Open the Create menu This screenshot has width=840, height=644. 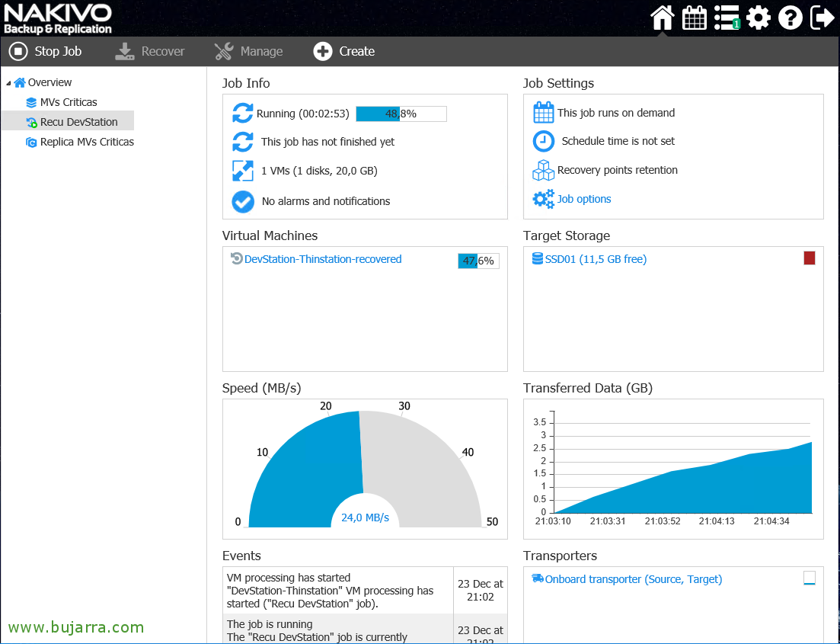344,52
